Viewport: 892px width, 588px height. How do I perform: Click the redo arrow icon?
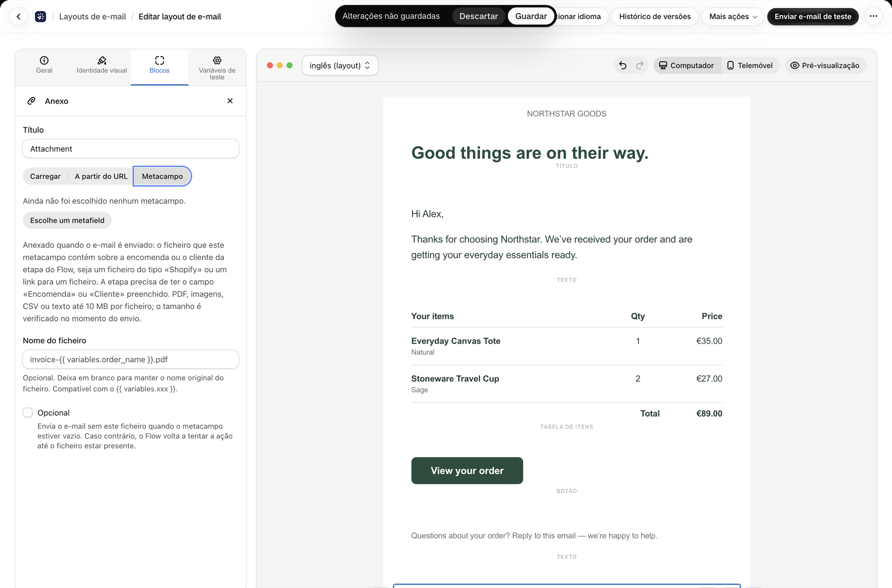pos(640,65)
